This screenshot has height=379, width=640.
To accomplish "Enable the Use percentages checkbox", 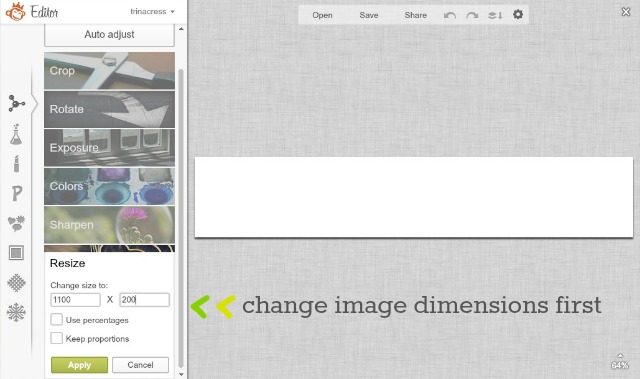I will [56, 319].
